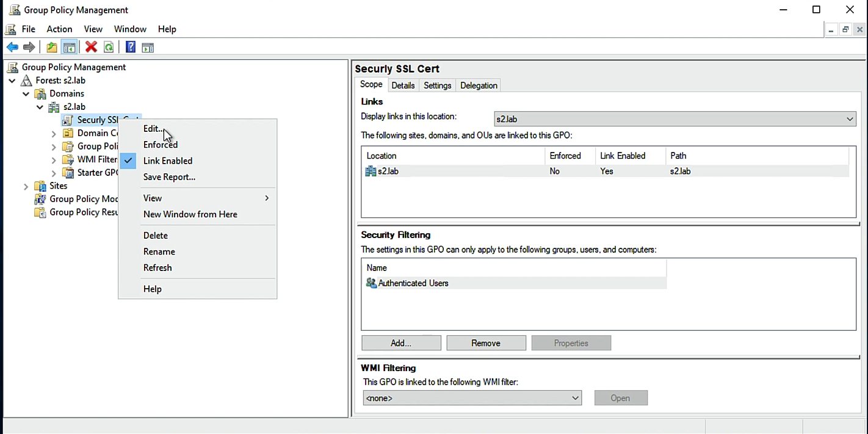Click the Refresh toolbar icon
Viewport: 868px width, 434px height.
click(x=109, y=48)
